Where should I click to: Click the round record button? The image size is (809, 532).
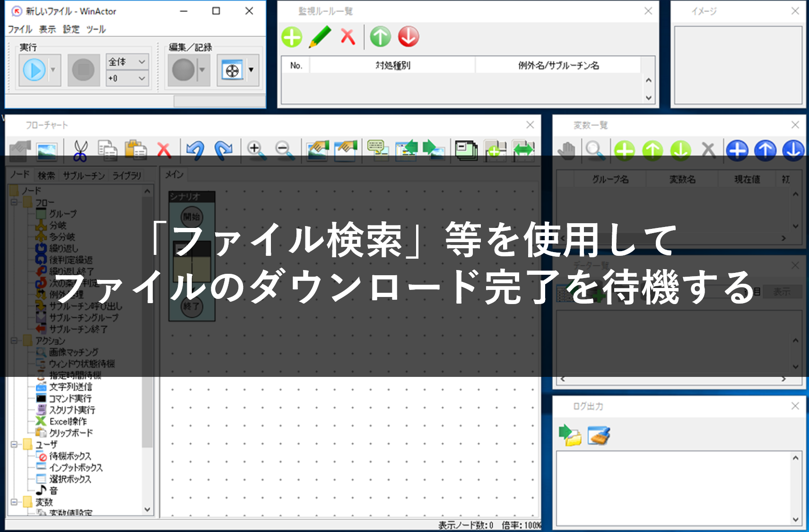coord(183,70)
